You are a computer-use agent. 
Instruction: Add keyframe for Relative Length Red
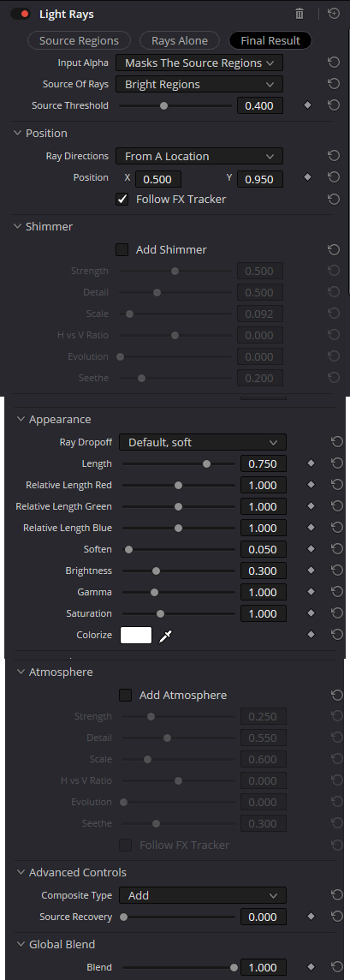click(311, 484)
